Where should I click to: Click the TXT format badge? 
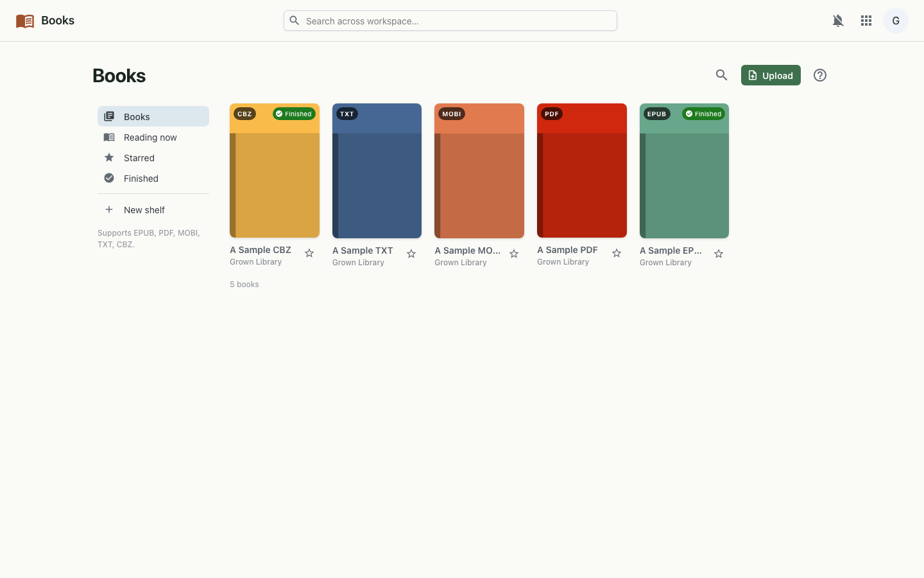coord(347,114)
